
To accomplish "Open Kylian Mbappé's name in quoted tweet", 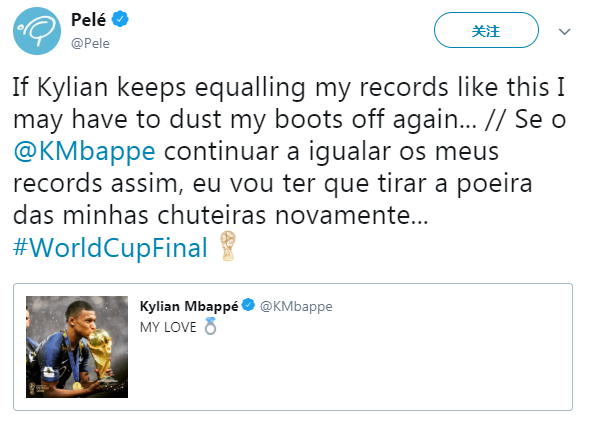I will (x=189, y=306).
